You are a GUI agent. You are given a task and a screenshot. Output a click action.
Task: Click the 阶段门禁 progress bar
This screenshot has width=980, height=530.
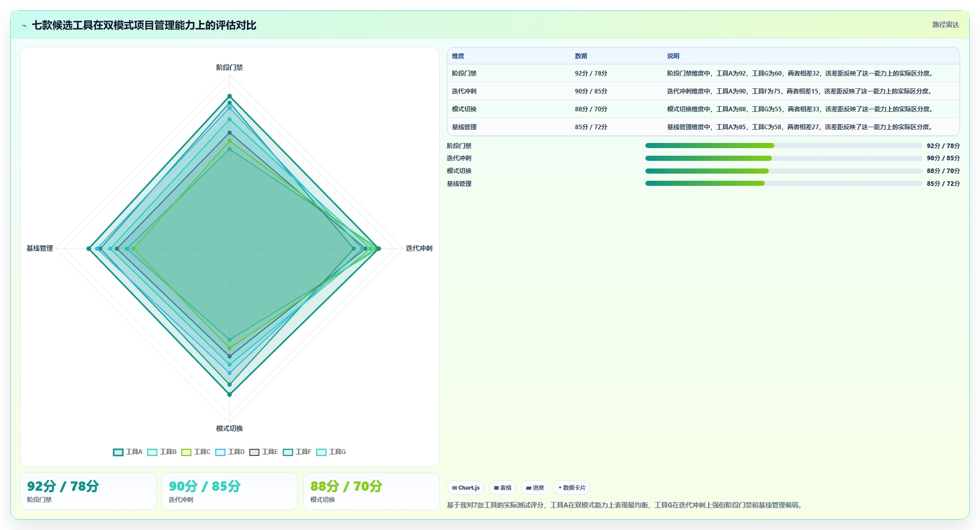[x=784, y=146]
